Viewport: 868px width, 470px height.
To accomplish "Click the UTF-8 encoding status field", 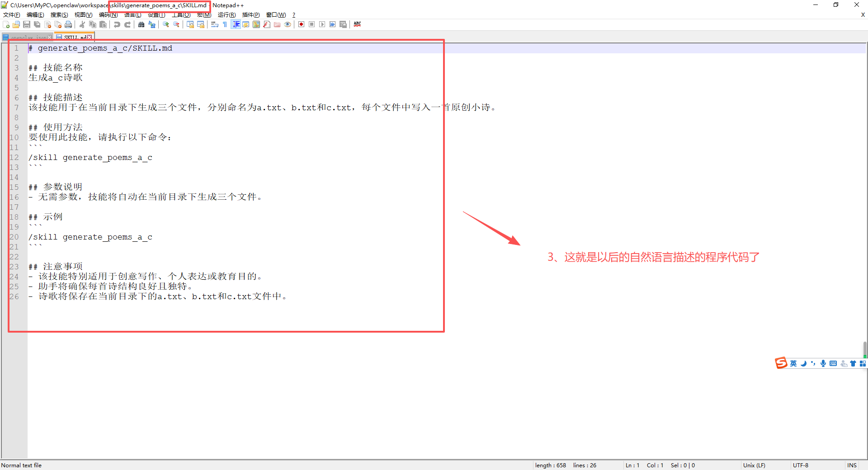I will click(801, 465).
